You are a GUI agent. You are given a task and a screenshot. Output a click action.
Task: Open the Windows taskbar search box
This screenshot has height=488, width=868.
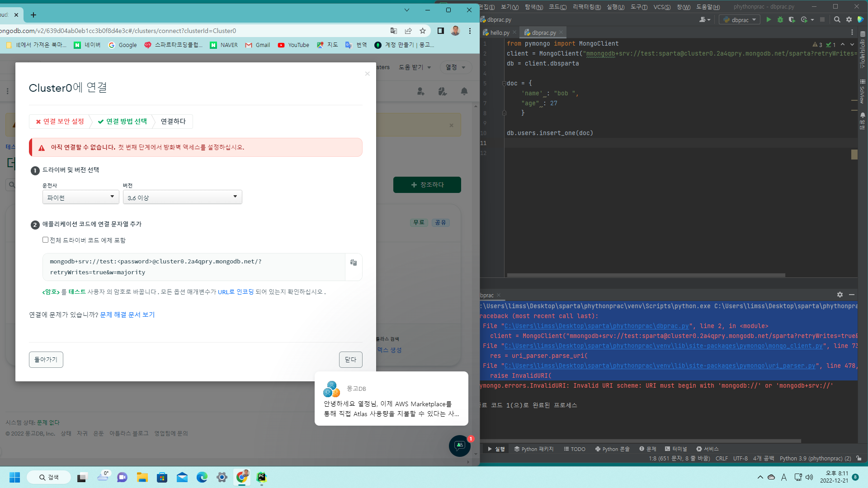(49, 477)
